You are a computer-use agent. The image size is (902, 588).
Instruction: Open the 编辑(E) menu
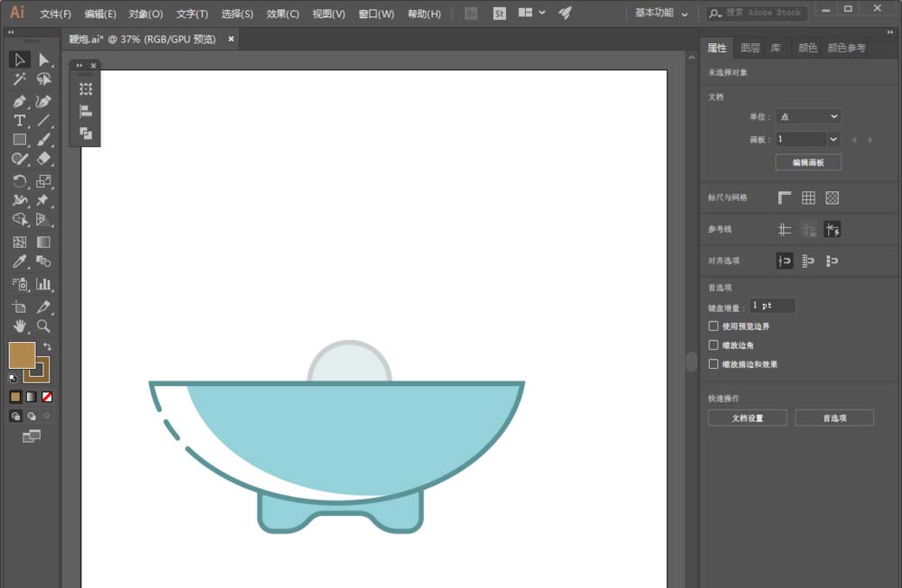(x=100, y=14)
